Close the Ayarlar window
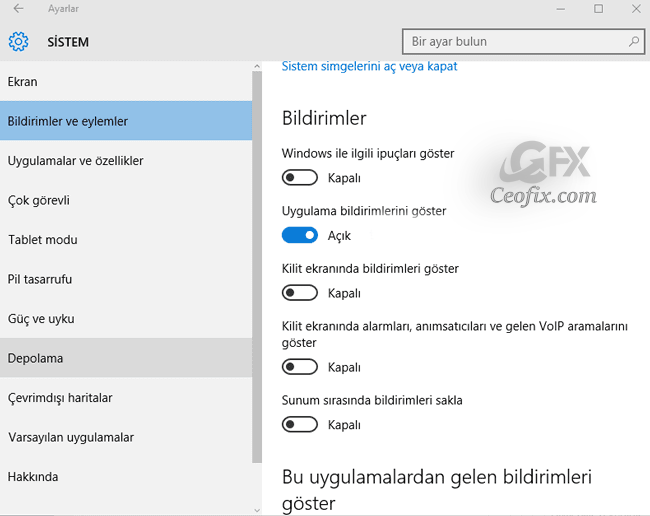This screenshot has height=516, width=650. tap(636, 9)
